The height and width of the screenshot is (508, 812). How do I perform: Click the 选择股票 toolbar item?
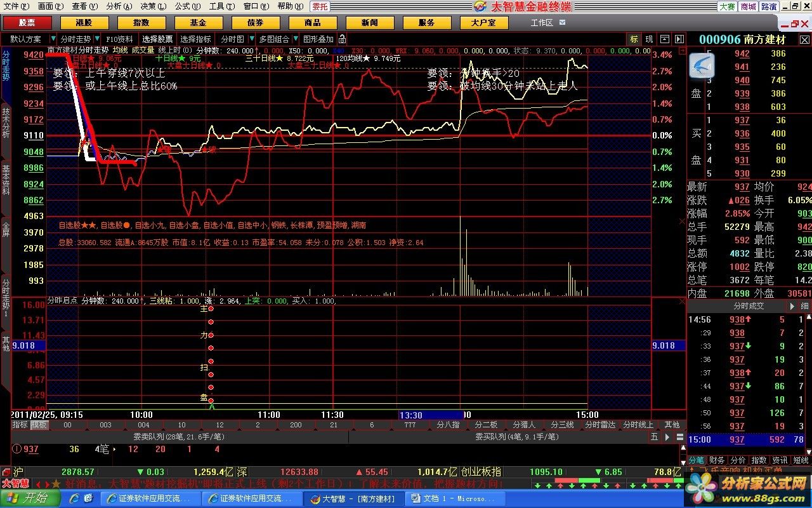point(157,39)
